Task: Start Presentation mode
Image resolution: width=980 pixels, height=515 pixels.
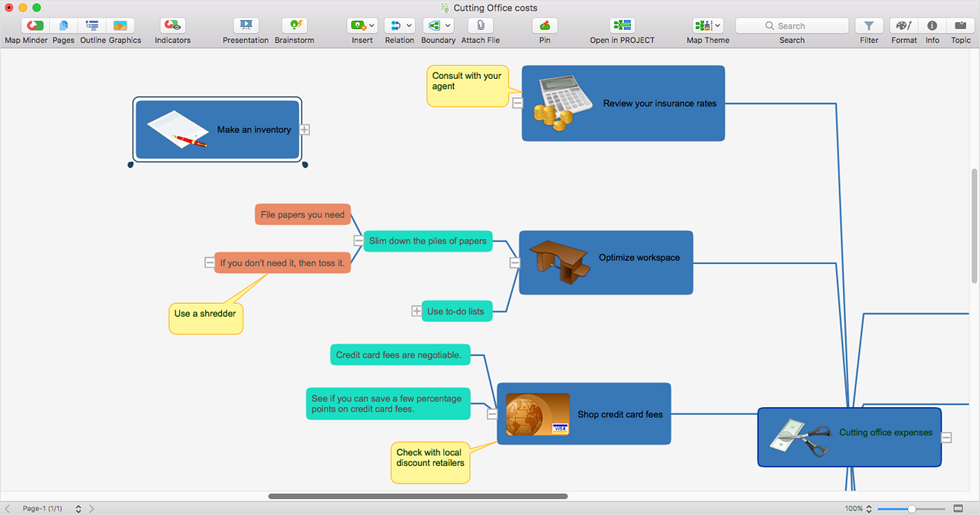Action: (x=246, y=26)
